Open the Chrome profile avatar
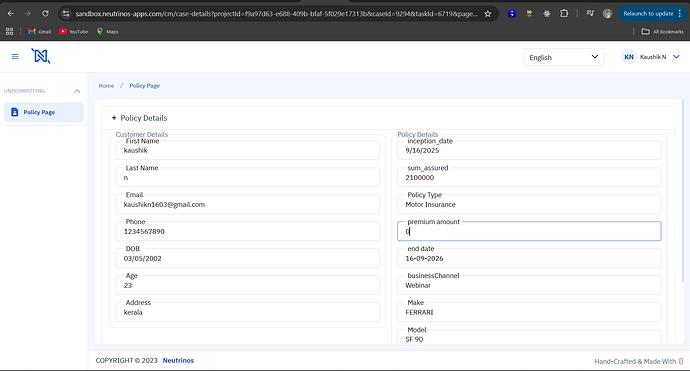Image resolution: width=690 pixels, height=371 pixels. click(607, 14)
